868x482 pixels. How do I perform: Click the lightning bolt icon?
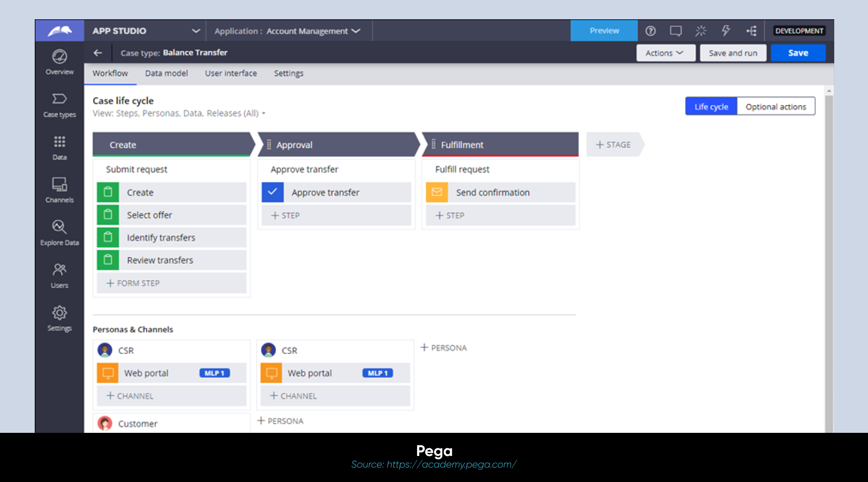coord(726,31)
